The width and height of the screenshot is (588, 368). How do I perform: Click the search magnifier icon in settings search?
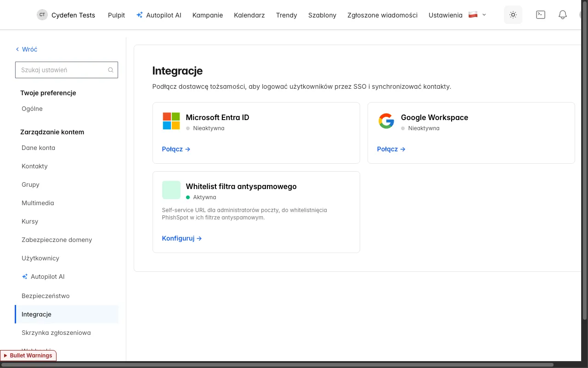pos(111,70)
